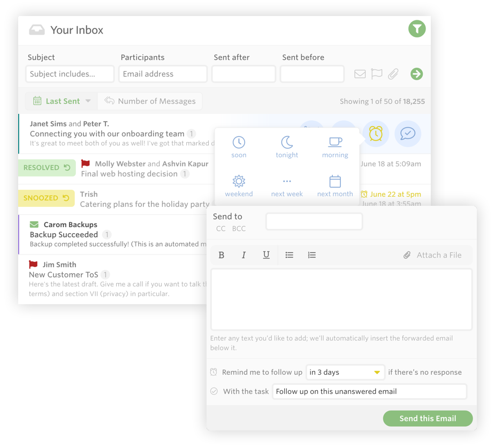Open the in 3 days dropdown
Image resolution: width=495 pixels, height=448 pixels.
pos(345,372)
